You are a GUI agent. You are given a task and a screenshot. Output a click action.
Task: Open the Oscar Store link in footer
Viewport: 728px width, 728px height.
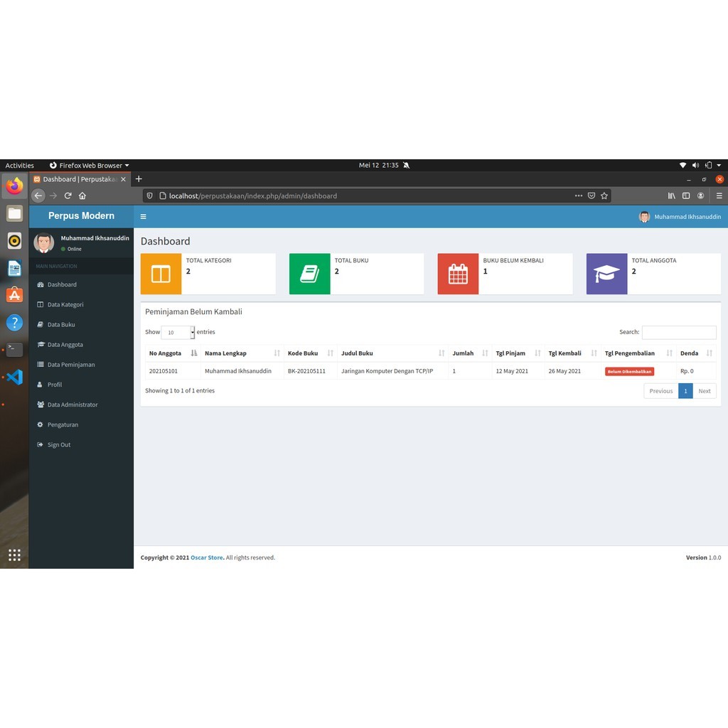[206, 557]
